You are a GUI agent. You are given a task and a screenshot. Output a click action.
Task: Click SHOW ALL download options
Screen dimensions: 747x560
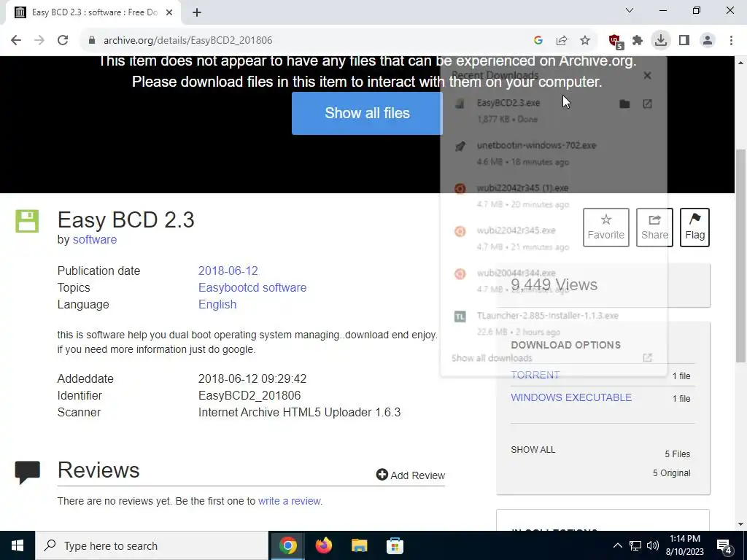[x=533, y=450]
